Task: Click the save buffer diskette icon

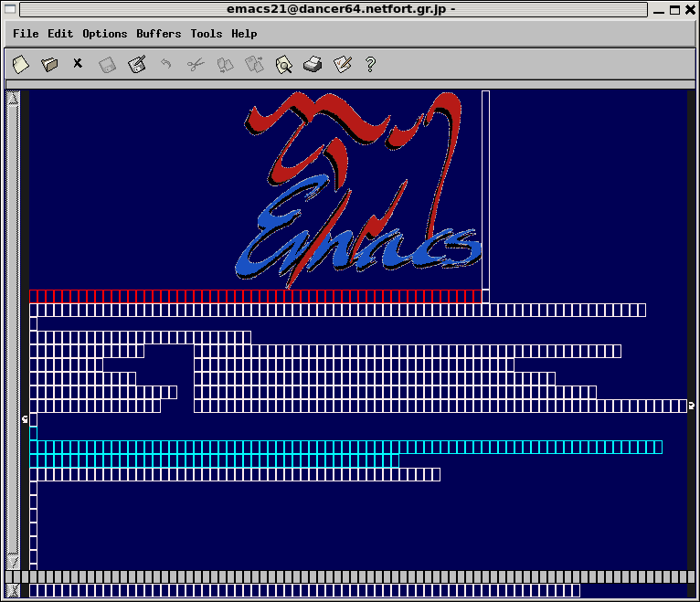Action: (x=107, y=65)
